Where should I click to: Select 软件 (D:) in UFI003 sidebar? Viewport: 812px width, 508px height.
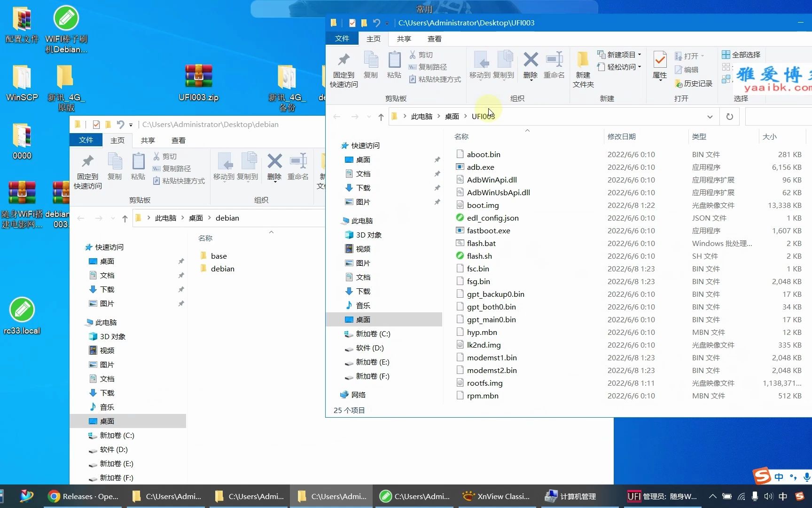pos(370,348)
